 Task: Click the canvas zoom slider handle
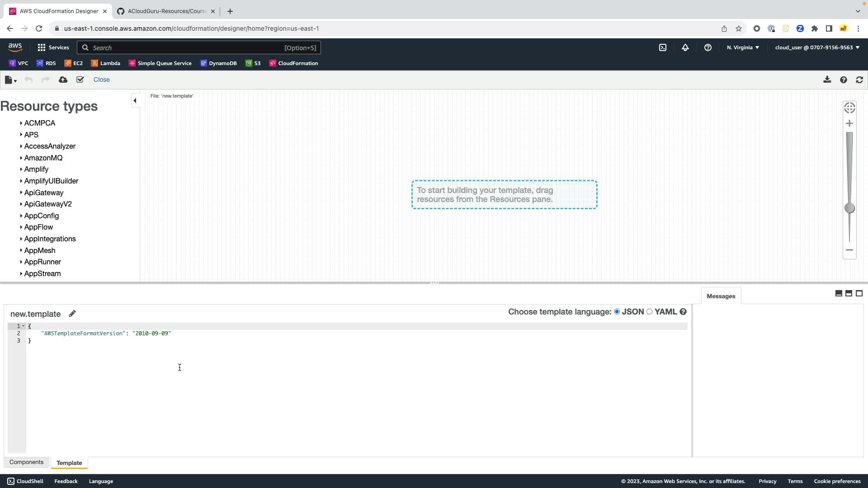coord(849,208)
